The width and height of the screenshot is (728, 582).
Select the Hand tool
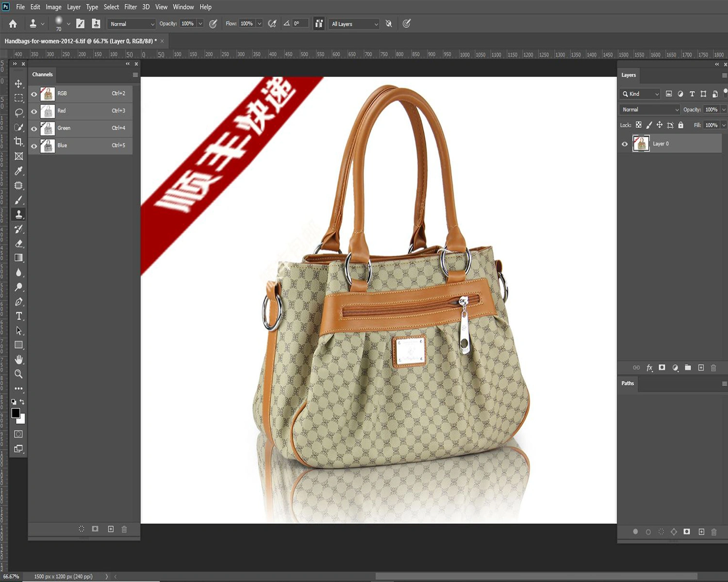[18, 359]
